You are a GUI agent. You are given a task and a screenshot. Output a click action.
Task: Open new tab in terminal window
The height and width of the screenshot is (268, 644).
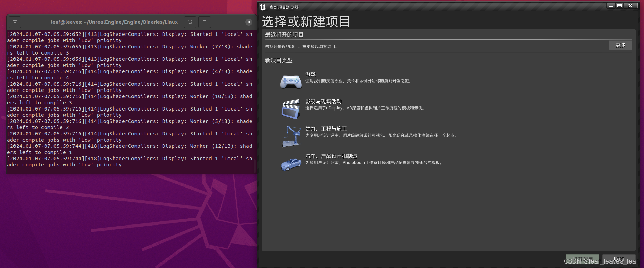point(15,22)
